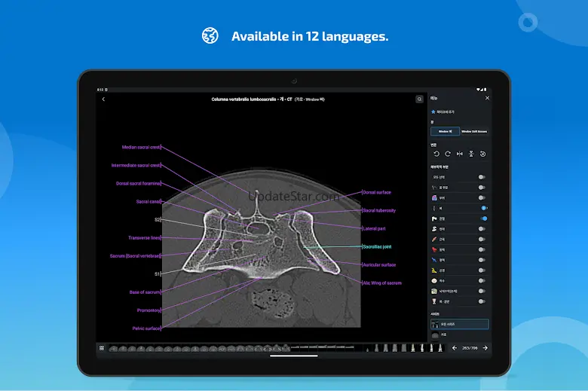Toggle the first anatomical switch (select all)
Screen dimensions: 588x391
482,177
